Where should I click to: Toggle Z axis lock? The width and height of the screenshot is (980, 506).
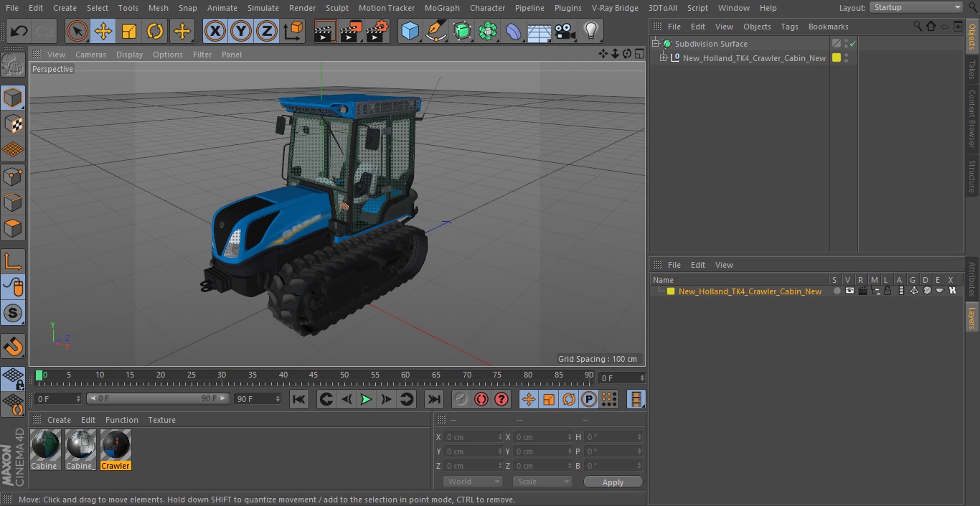tap(267, 31)
